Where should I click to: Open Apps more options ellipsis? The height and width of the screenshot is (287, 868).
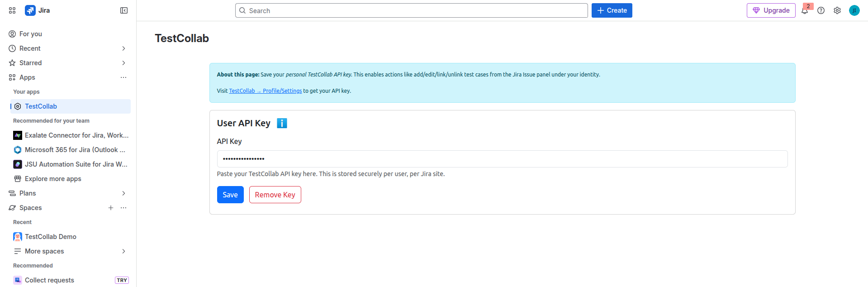point(123,77)
